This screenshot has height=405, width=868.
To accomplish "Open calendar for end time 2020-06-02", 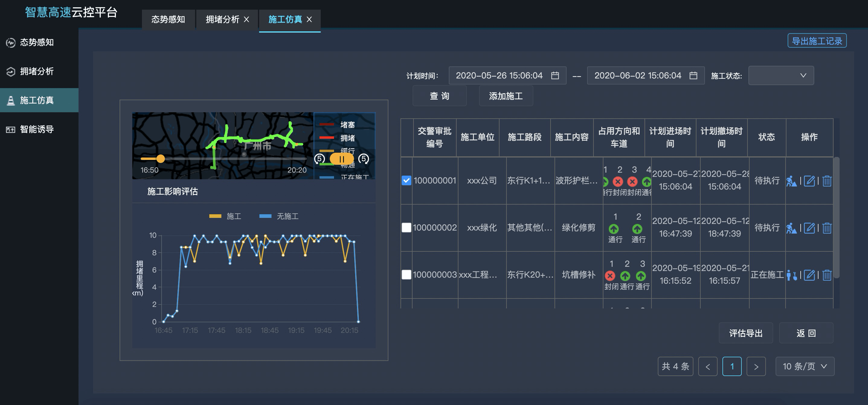I will pos(693,75).
